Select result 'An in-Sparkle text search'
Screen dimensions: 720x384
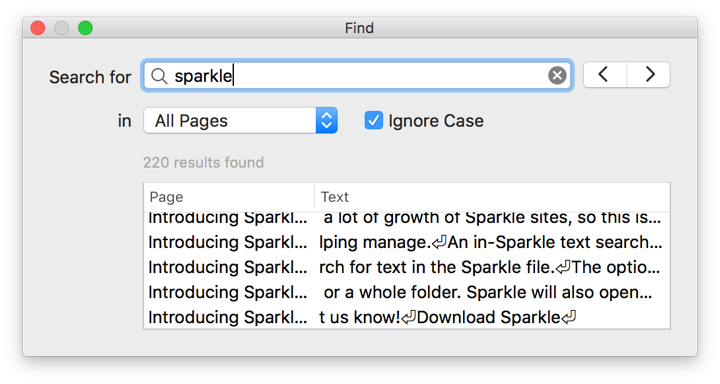407,242
